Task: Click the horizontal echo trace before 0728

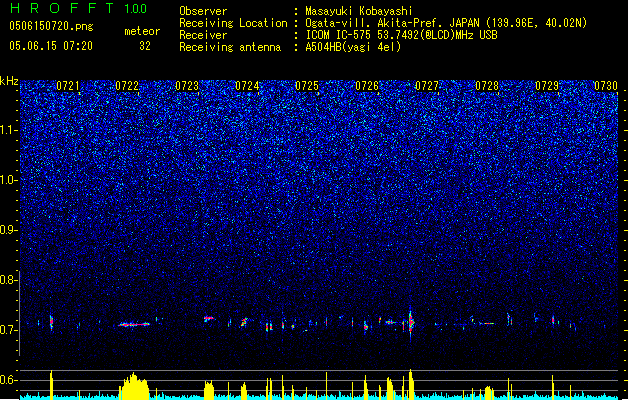Action: [487, 323]
